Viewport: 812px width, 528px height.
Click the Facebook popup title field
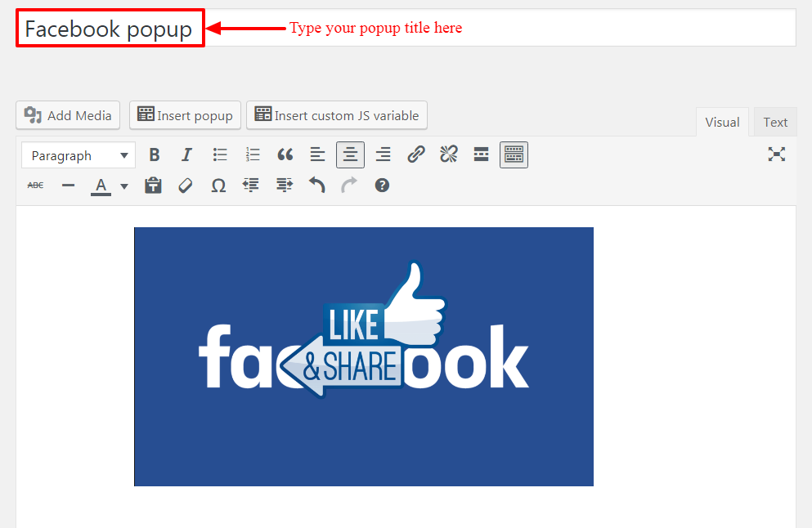(x=406, y=28)
